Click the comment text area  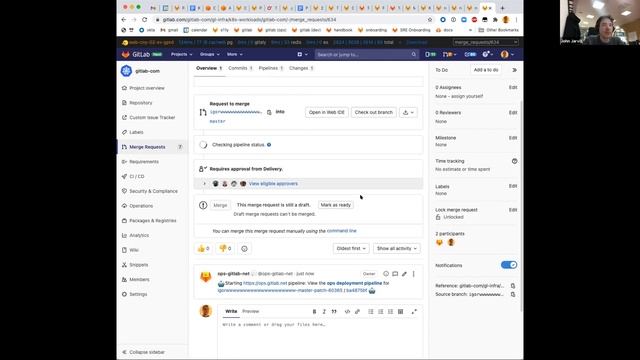320,337
